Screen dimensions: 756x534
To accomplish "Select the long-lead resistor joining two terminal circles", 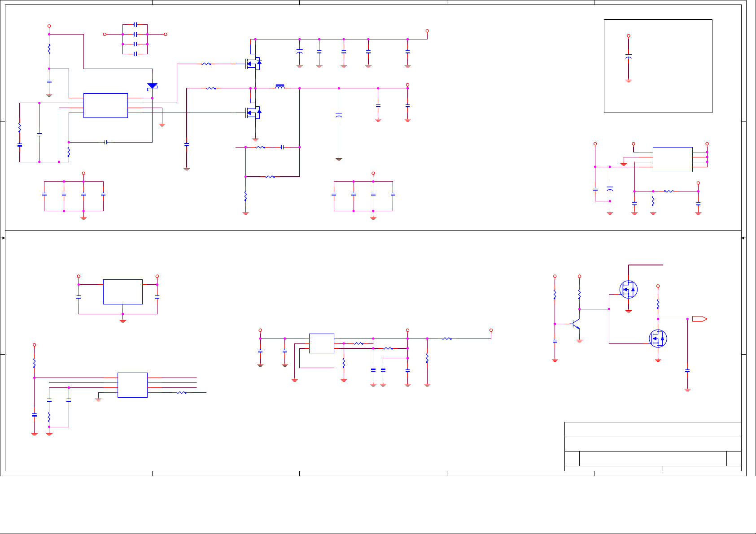I will (x=447, y=339).
